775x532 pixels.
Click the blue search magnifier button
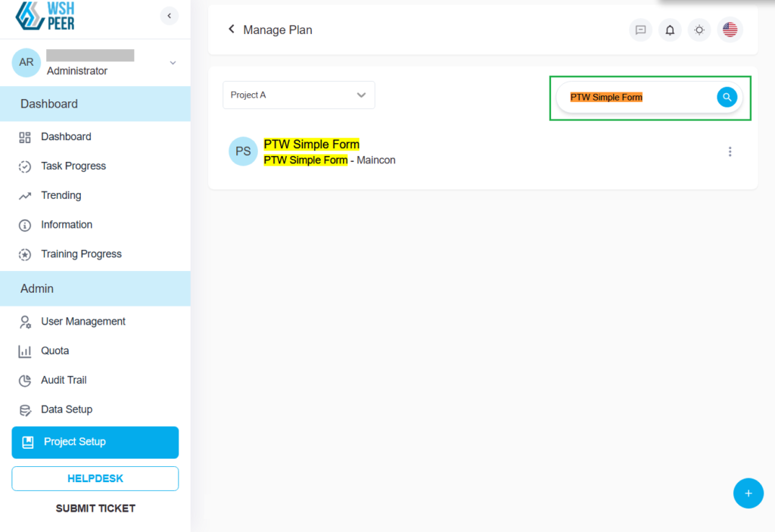(x=727, y=97)
